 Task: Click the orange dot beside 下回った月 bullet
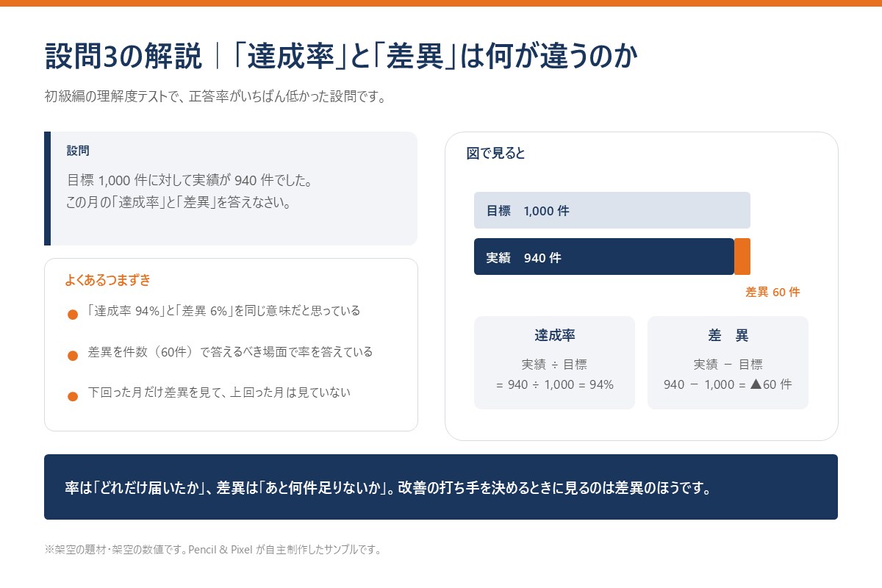73,397
